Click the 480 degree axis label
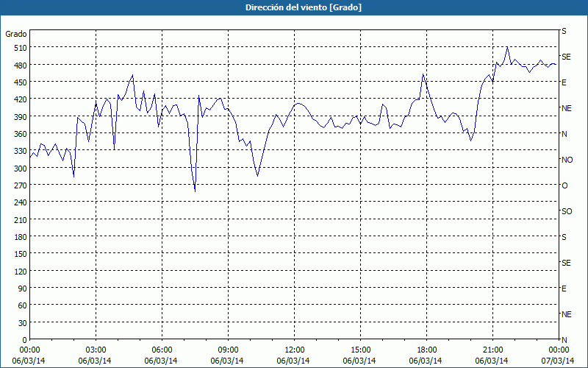Image resolution: width=588 pixels, height=368 pixels. pyautogui.click(x=21, y=66)
